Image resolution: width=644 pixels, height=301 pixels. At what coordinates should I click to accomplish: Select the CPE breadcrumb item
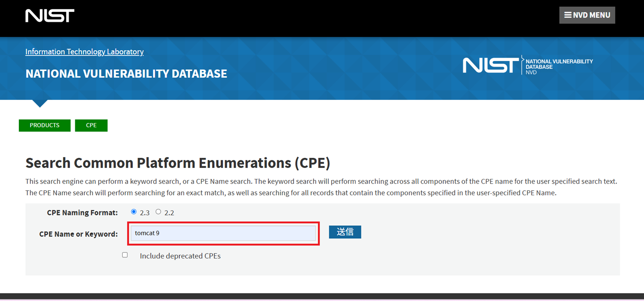pyautogui.click(x=91, y=125)
